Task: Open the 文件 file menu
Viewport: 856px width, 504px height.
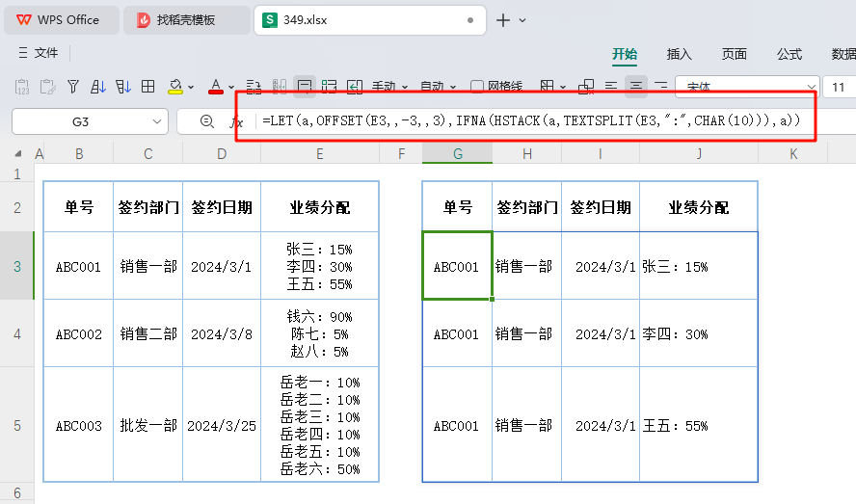Action: [39, 53]
